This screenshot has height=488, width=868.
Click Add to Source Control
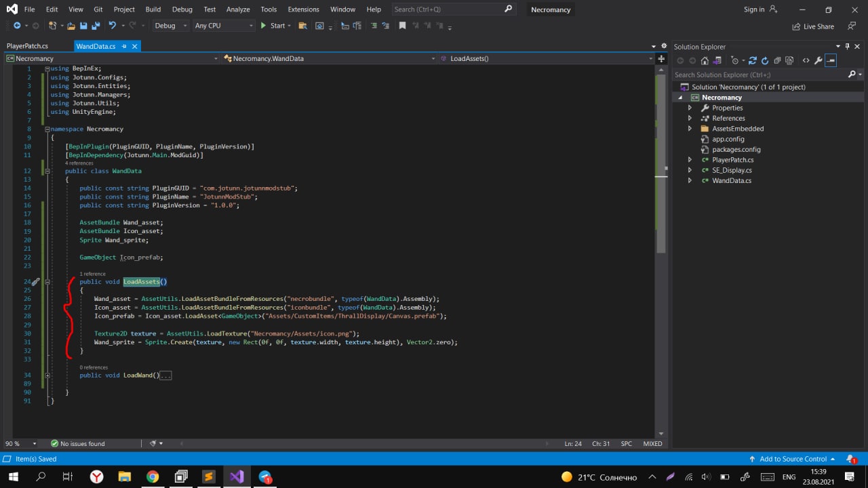(x=793, y=459)
